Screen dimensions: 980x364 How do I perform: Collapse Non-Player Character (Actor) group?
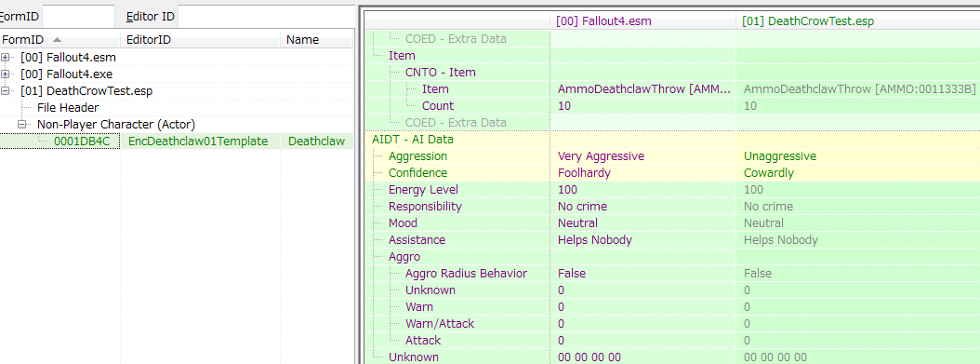[22, 124]
